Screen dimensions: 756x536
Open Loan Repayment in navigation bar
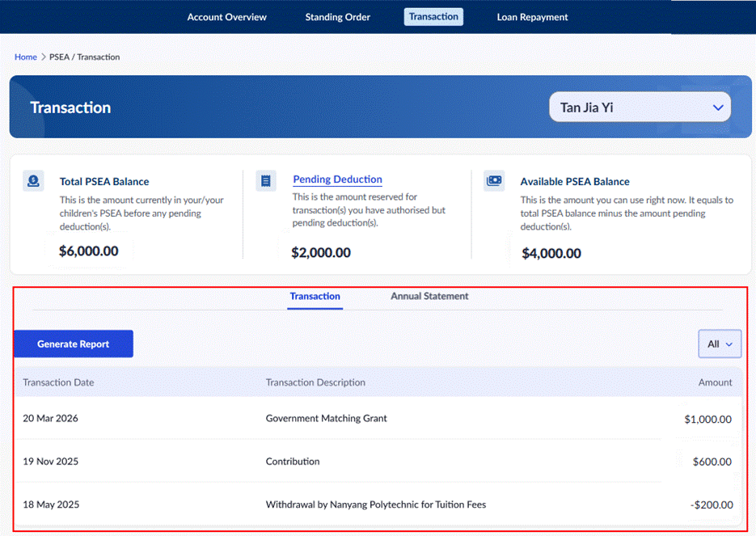coord(532,17)
